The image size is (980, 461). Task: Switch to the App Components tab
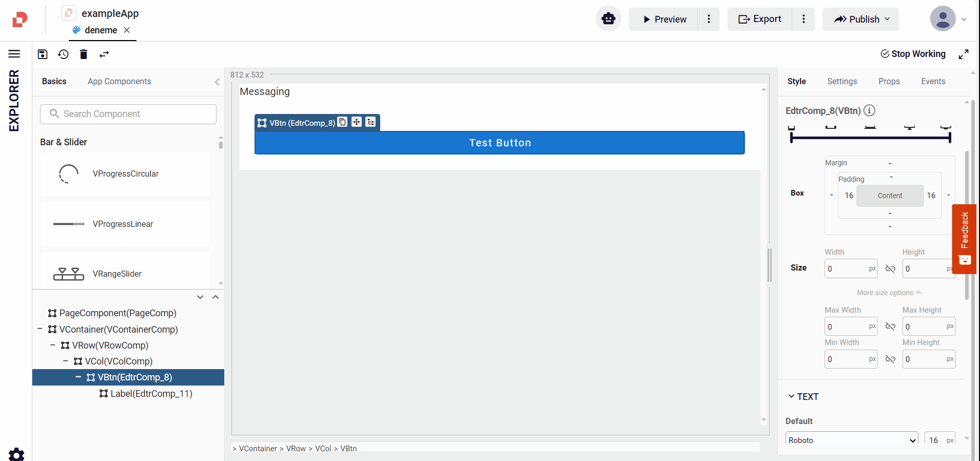(x=119, y=81)
